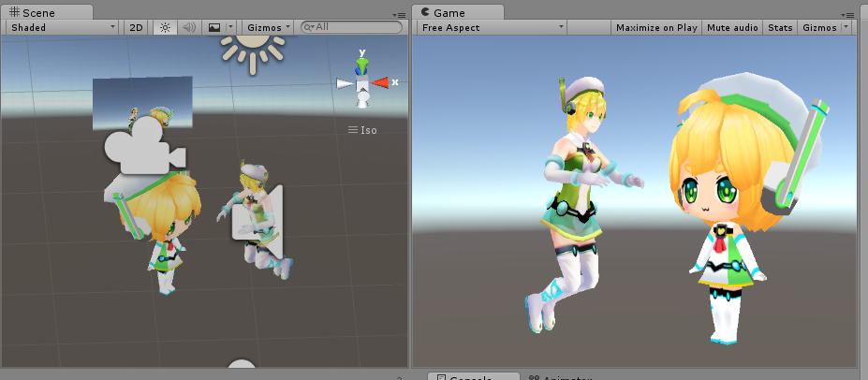Open Game view Gizmos dropdown arrow

[x=846, y=28]
